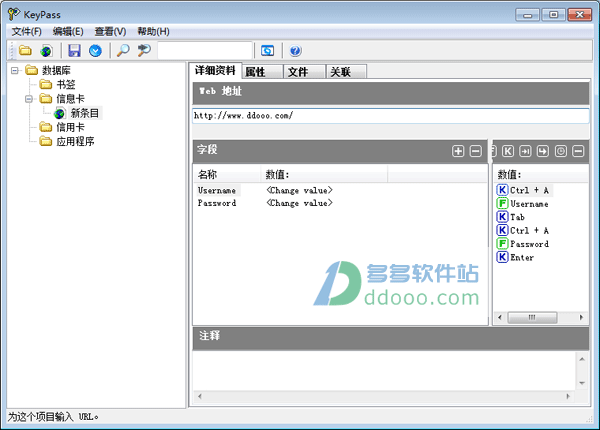Click notes horizontal scroll right arrow
Image resolution: width=600 pixels, height=430 pixels.
tap(568, 396)
